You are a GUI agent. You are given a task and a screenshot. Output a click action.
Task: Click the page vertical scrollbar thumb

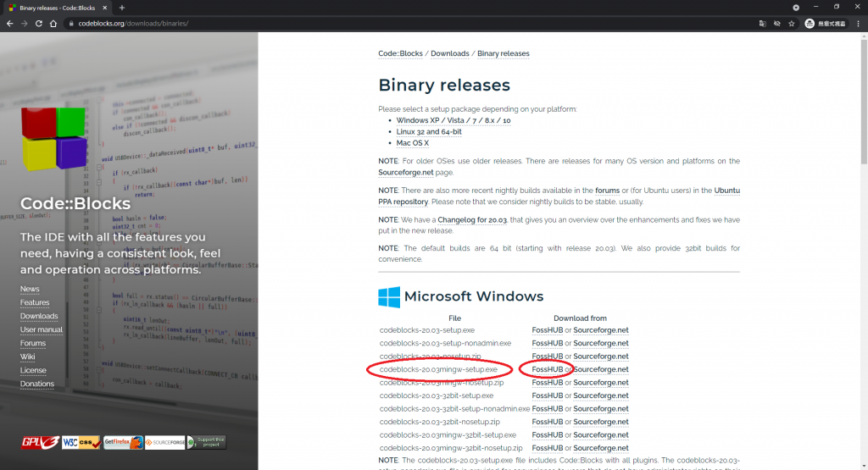864,102
